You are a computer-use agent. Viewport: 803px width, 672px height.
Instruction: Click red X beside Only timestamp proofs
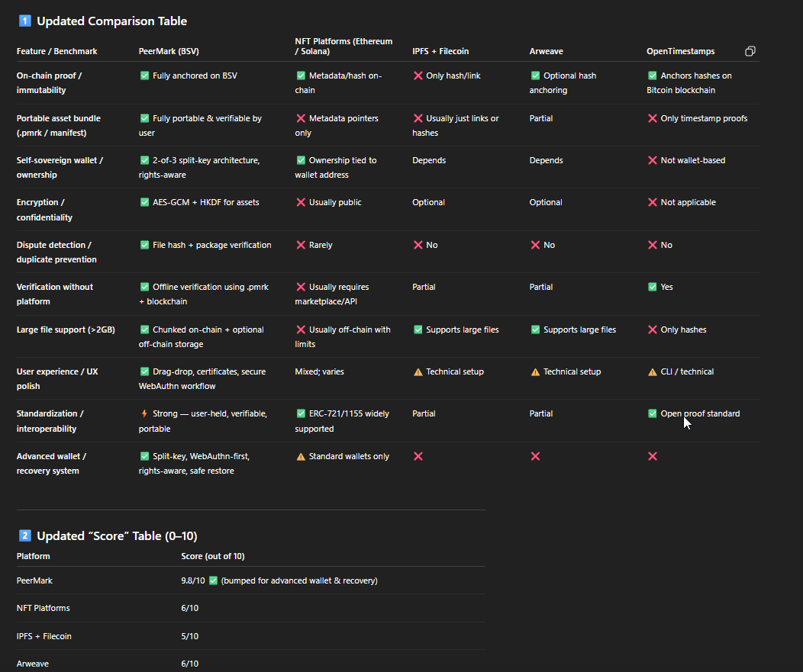point(653,119)
